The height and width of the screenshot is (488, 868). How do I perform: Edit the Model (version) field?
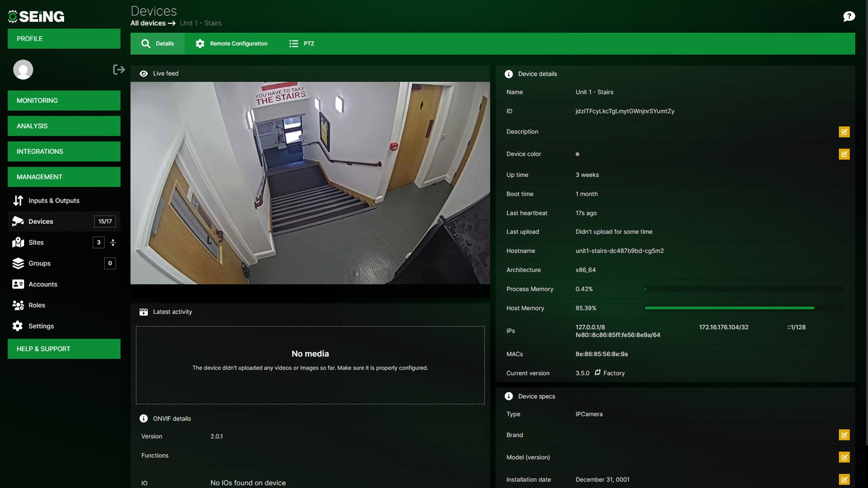click(844, 457)
